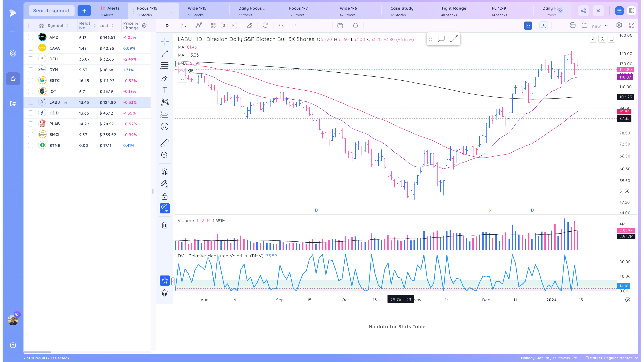
Task: Select the brush drawing tool
Action: [164, 78]
